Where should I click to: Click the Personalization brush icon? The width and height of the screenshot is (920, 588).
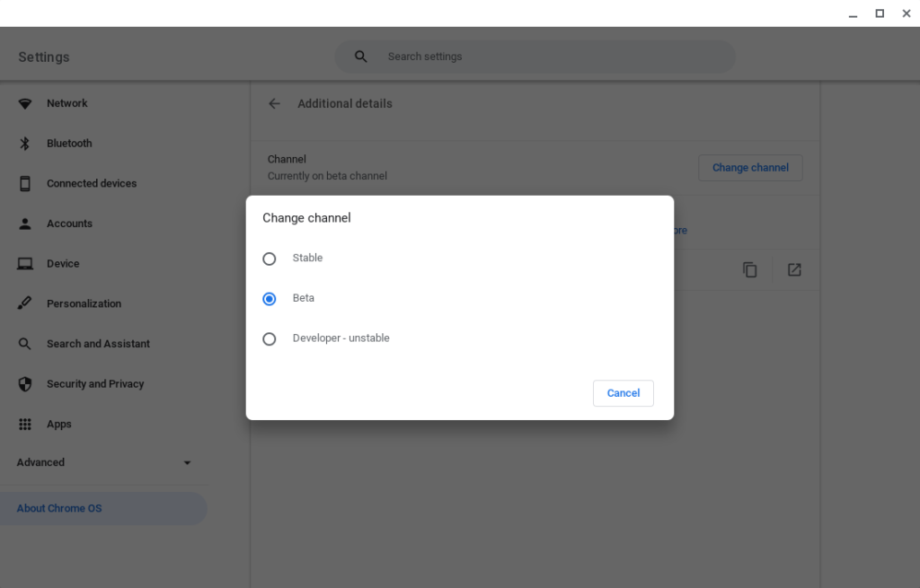pos(24,303)
